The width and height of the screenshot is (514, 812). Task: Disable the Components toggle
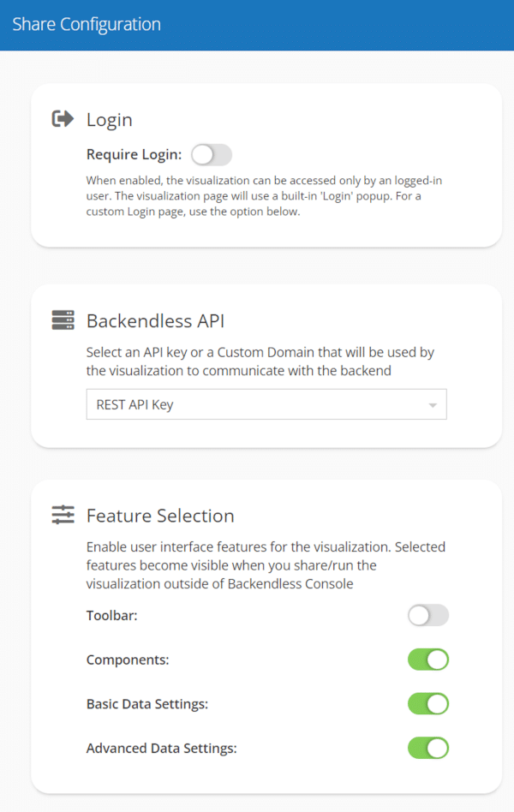click(x=428, y=660)
